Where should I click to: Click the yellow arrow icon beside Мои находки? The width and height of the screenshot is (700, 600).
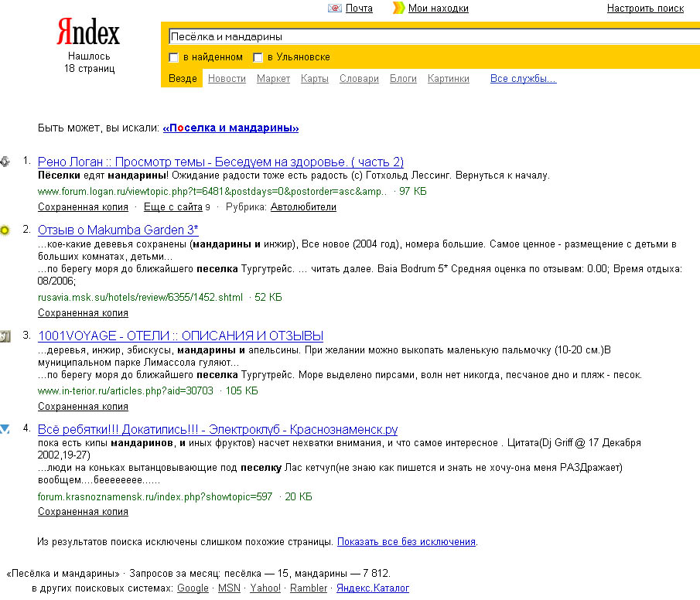click(398, 8)
